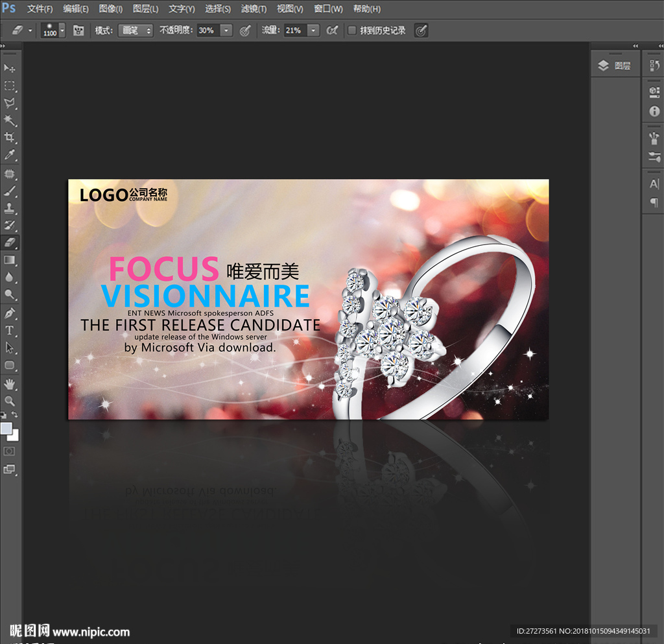
Task: Pick the Crop tool
Action: 10,137
